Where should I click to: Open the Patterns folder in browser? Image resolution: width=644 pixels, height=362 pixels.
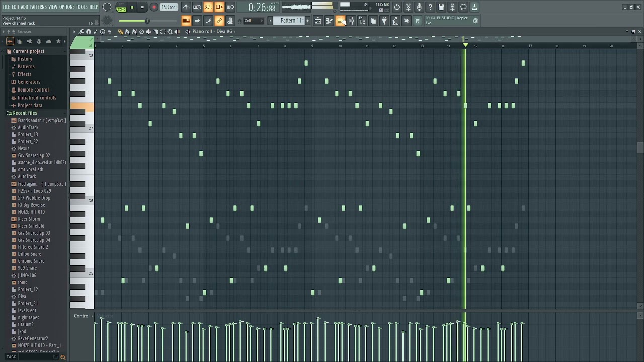(26, 66)
